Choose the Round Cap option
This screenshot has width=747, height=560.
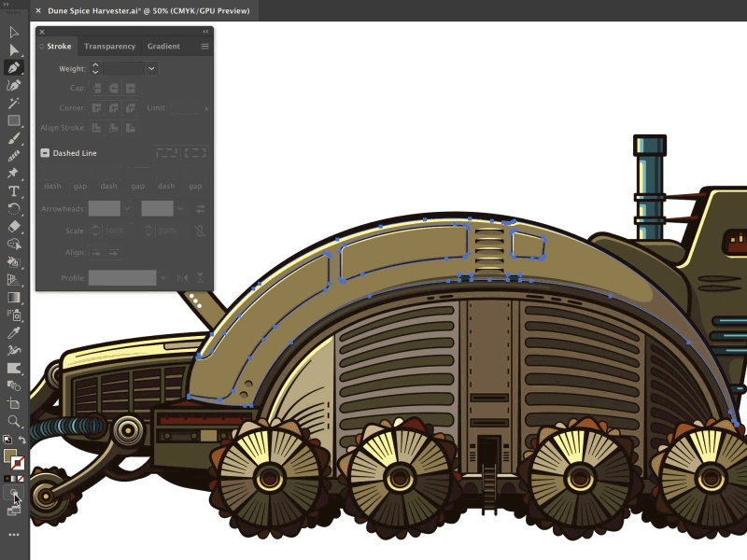tap(113, 88)
